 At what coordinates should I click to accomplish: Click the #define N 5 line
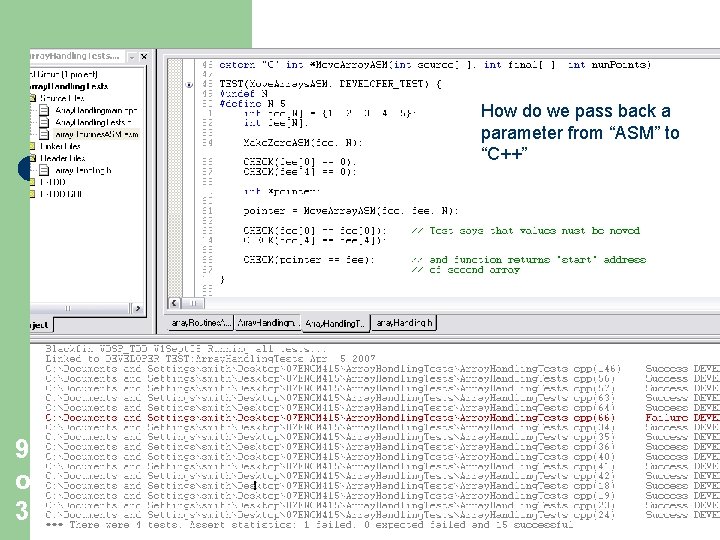pos(252,103)
